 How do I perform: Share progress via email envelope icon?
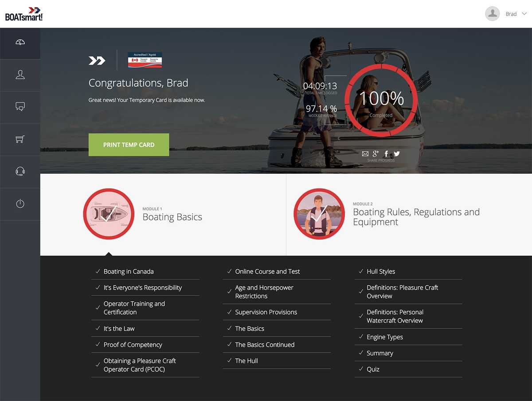tap(365, 154)
